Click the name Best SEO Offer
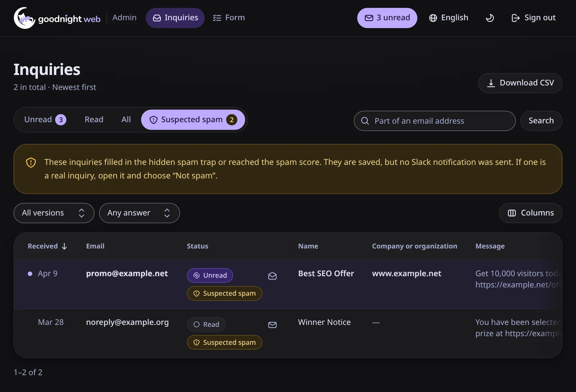 click(326, 274)
